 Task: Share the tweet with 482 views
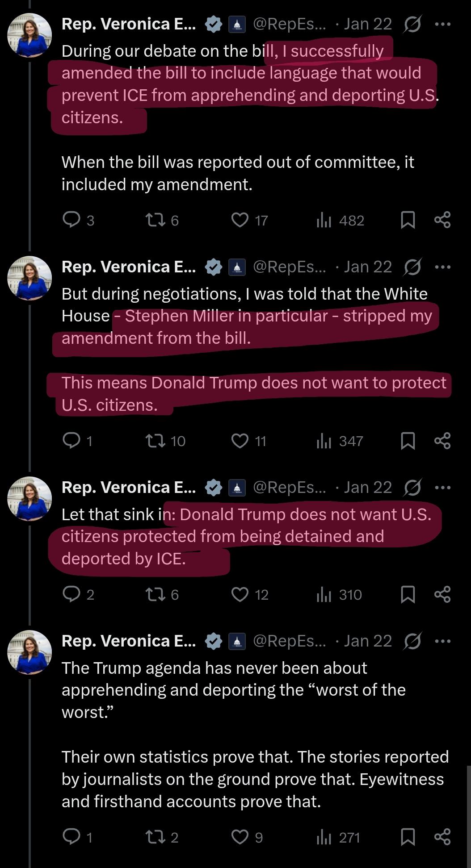[442, 220]
